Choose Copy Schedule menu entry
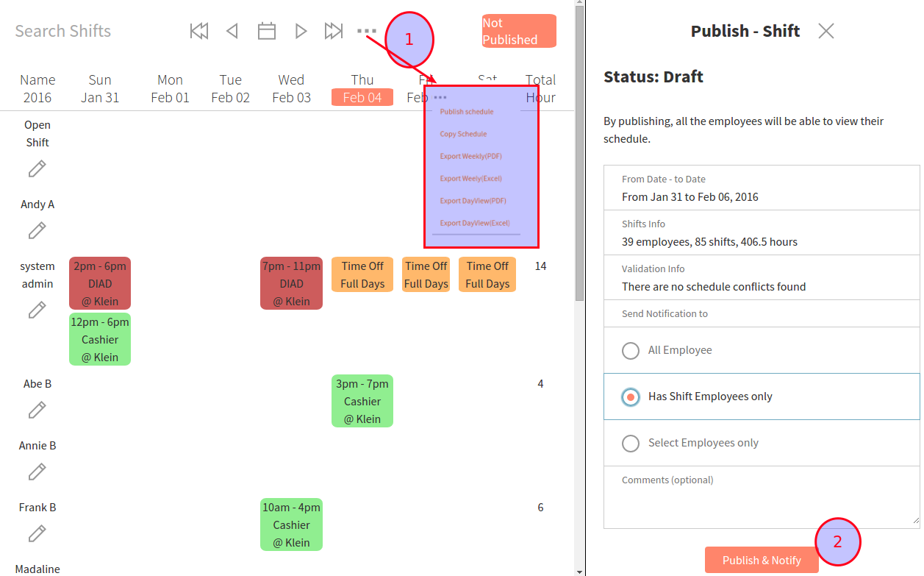The image size is (924, 576). 463,134
